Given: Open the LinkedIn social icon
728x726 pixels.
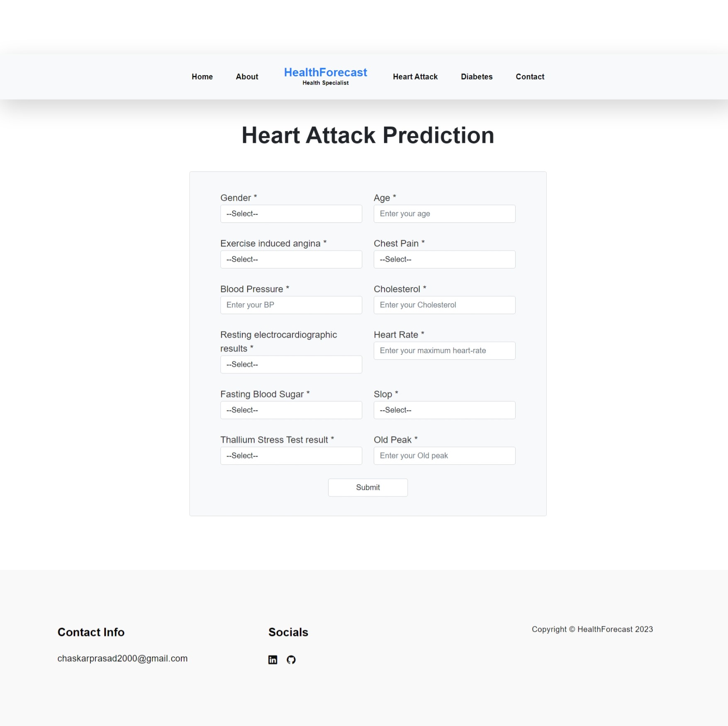Looking at the screenshot, I should pos(273,660).
